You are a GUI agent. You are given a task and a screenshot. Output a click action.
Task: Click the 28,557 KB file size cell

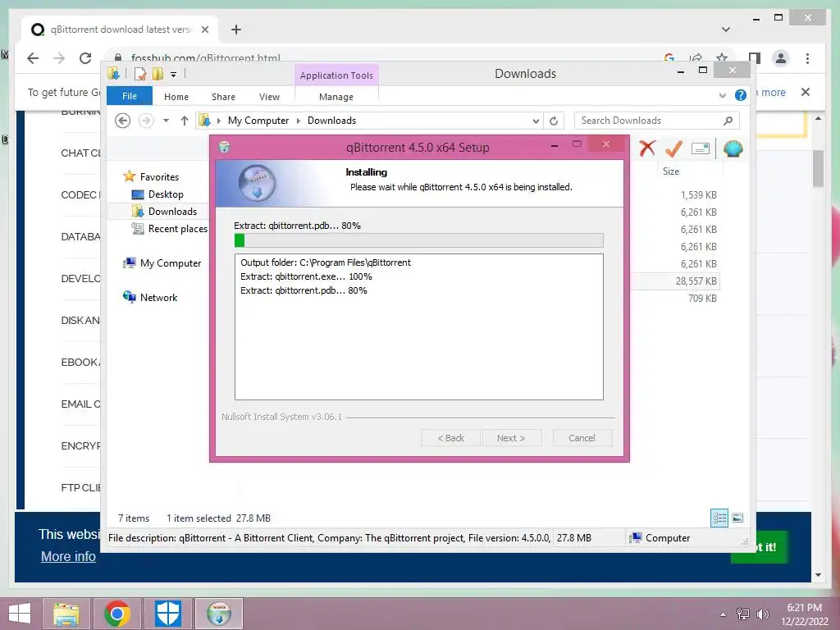[696, 281]
